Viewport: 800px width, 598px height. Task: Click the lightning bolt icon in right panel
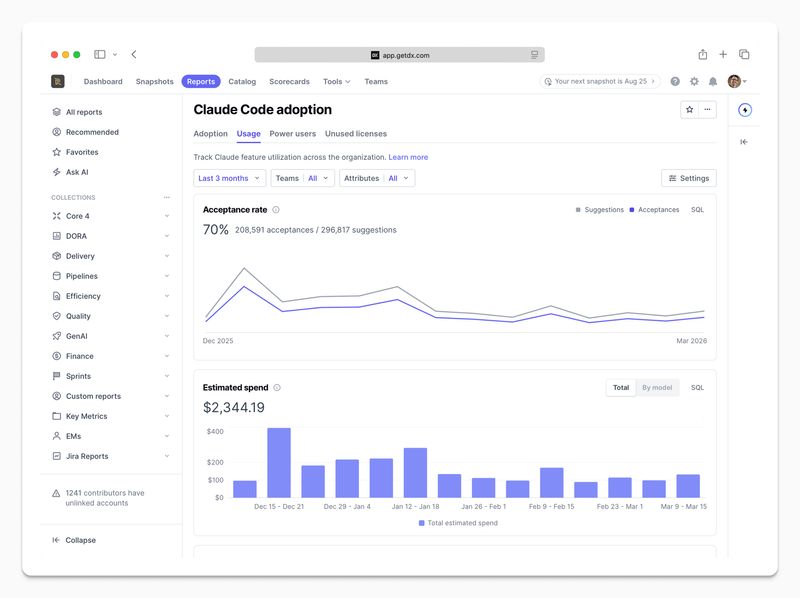coord(744,110)
